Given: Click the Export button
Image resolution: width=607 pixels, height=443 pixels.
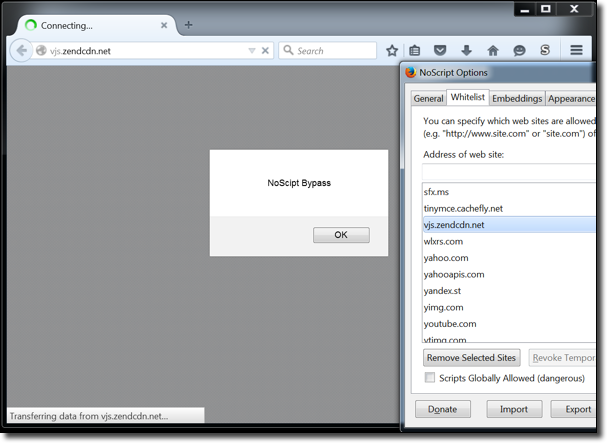Looking at the screenshot, I should [x=574, y=409].
